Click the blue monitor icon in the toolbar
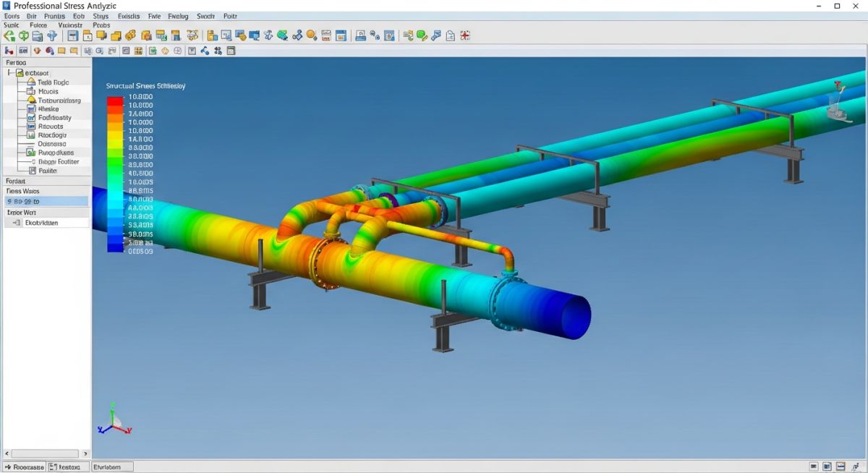 (x=255, y=35)
